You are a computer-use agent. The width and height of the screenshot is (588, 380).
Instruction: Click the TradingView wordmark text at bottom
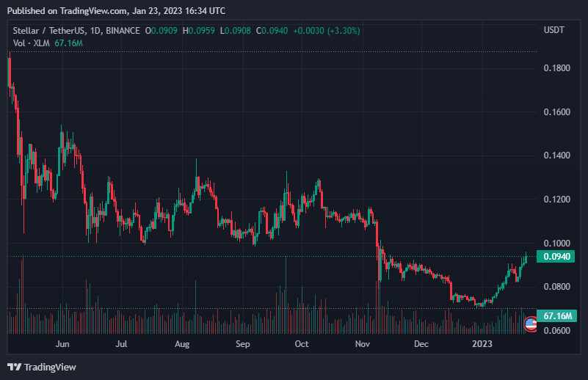50,368
